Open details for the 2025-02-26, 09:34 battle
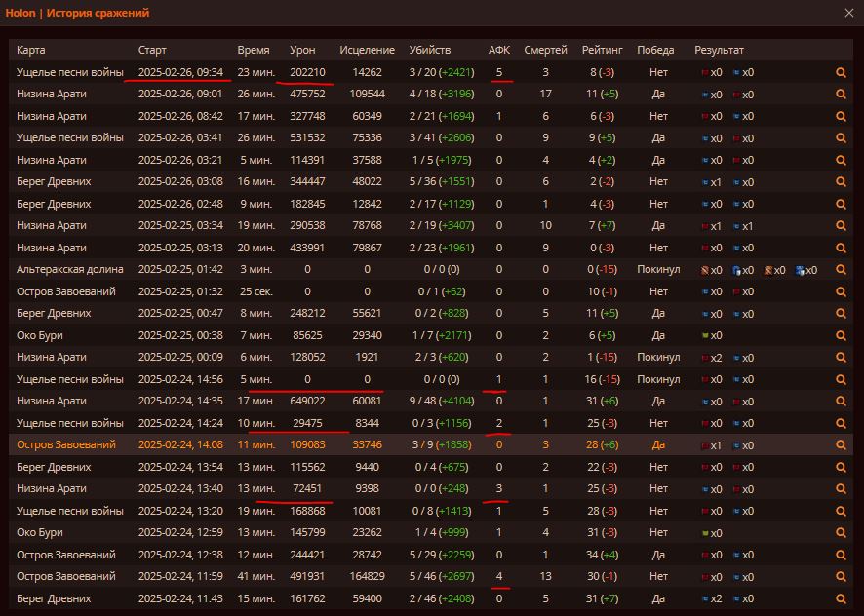Screen dimensions: 864x616 [x=841, y=72]
